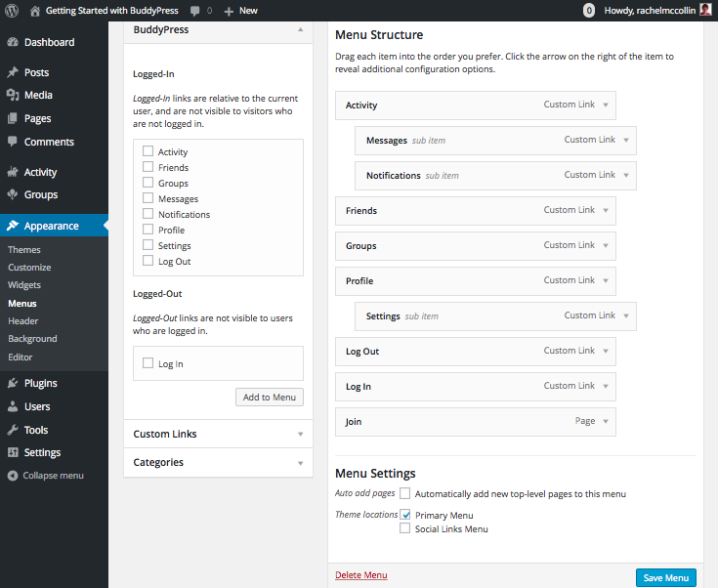The width and height of the screenshot is (718, 588).
Task: Enable the Social Links Menu location
Action: [404, 528]
